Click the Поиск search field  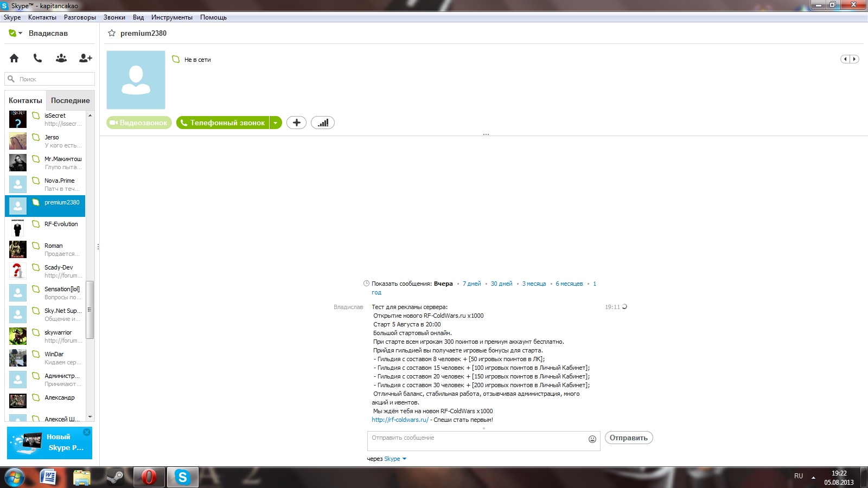[x=50, y=79]
